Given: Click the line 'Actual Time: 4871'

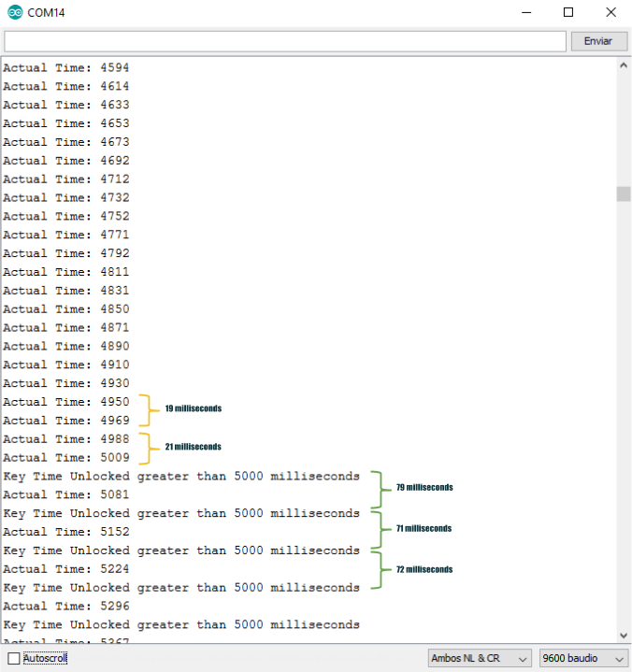Looking at the screenshot, I should click(66, 328).
